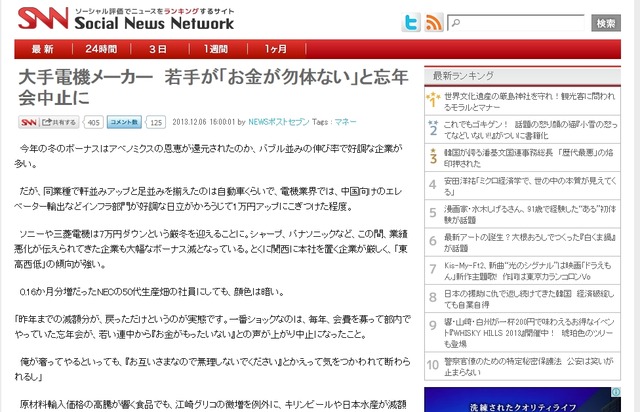Screen dimensions: 640x412
Task: Click the comment count 125 bubble
Action: pyautogui.click(x=156, y=122)
